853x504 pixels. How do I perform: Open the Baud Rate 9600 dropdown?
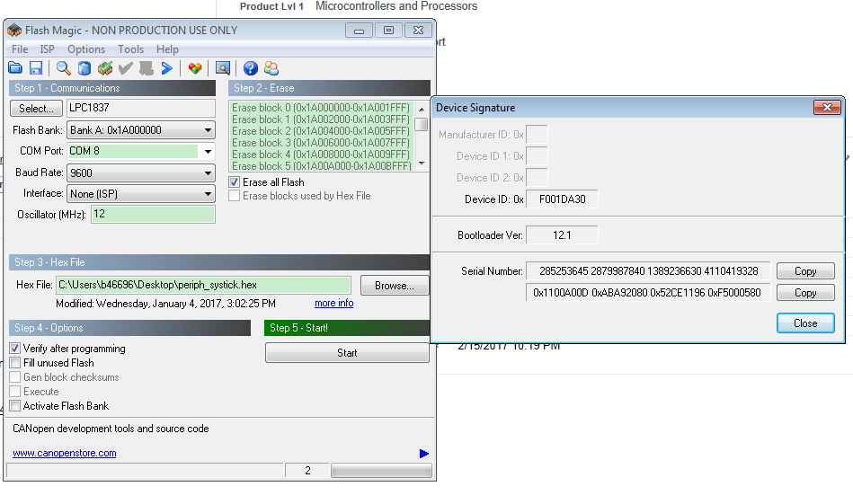(141, 172)
